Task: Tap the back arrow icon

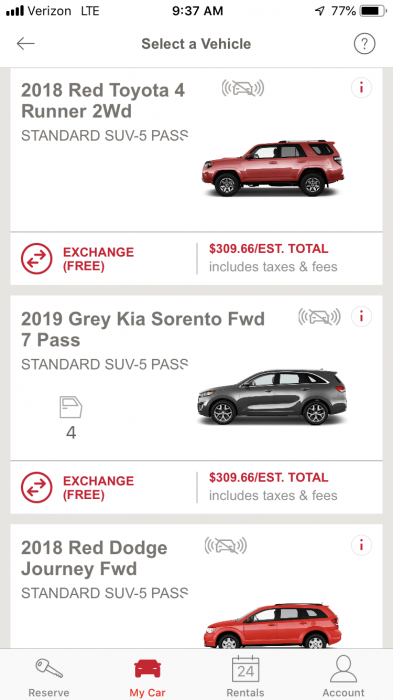Action: (x=25, y=43)
